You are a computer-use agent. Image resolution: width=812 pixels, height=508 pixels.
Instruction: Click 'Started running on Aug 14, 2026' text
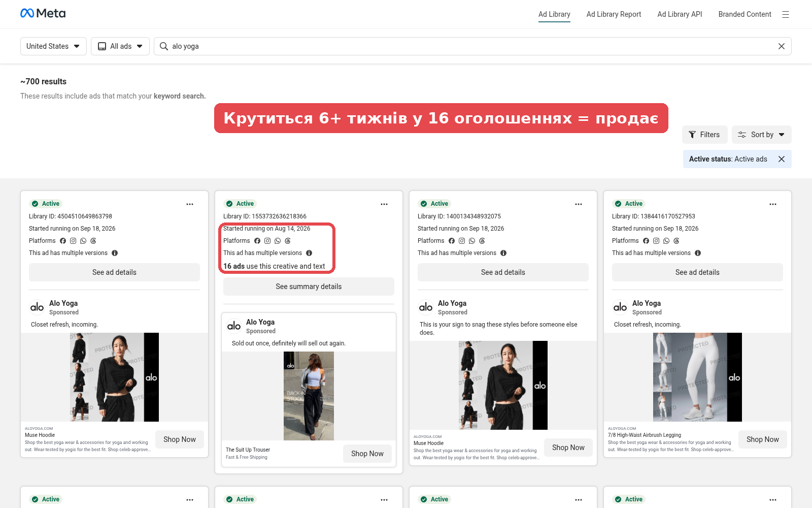[266, 229]
